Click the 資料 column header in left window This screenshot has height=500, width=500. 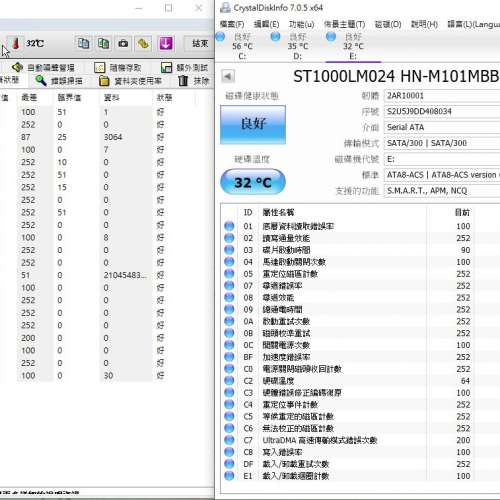pyautogui.click(x=112, y=98)
